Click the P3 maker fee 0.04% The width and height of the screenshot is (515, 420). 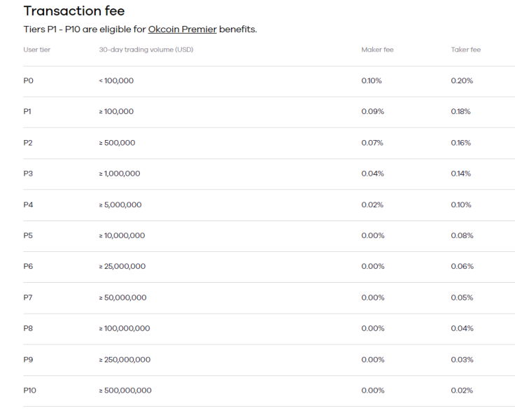coord(372,174)
